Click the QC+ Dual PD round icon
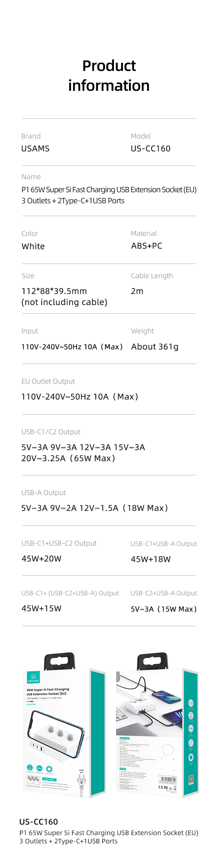Screen dimensions: 218x868 pos(30,768)
